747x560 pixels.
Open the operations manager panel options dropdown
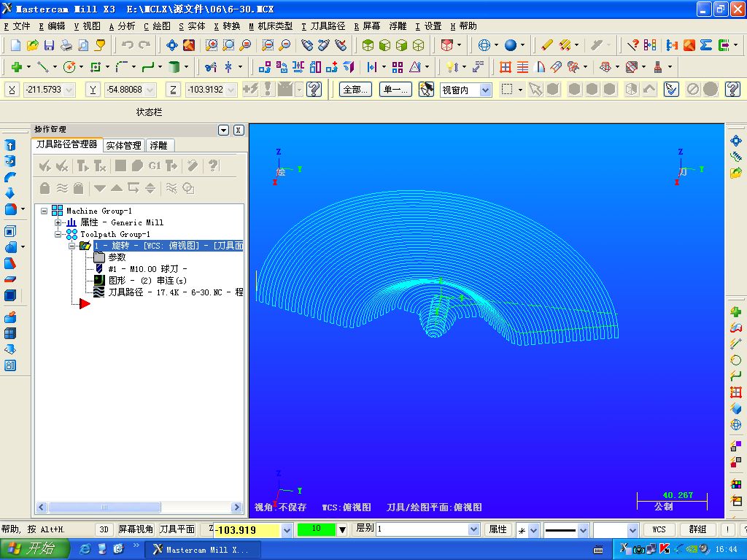click(223, 130)
